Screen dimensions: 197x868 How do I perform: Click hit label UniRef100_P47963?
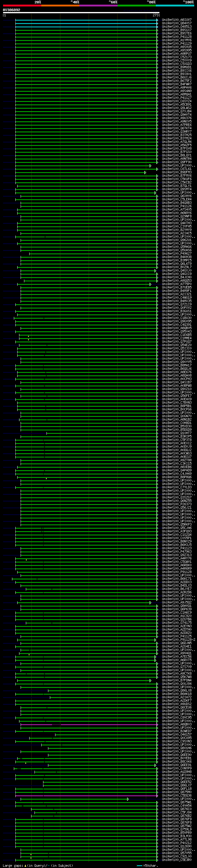pos(176,552)
